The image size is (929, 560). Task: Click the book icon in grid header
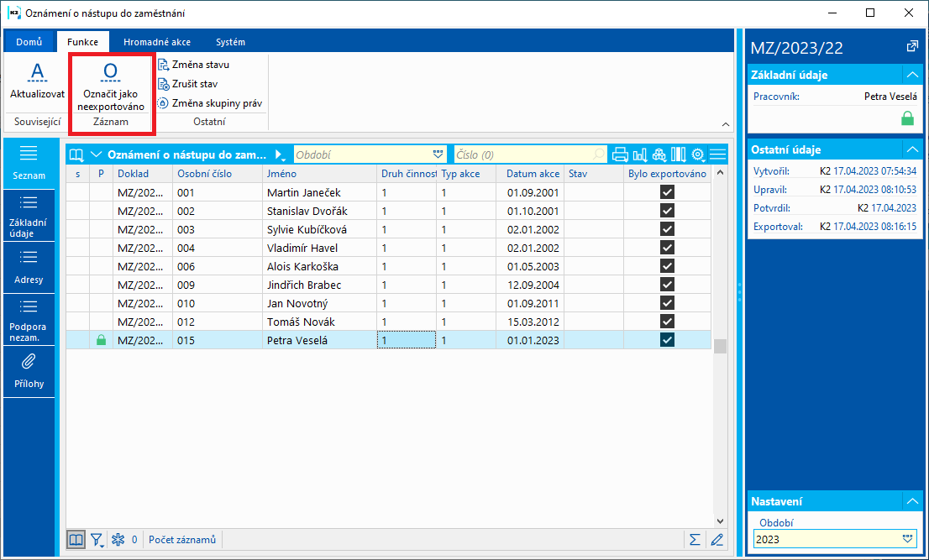click(x=77, y=155)
